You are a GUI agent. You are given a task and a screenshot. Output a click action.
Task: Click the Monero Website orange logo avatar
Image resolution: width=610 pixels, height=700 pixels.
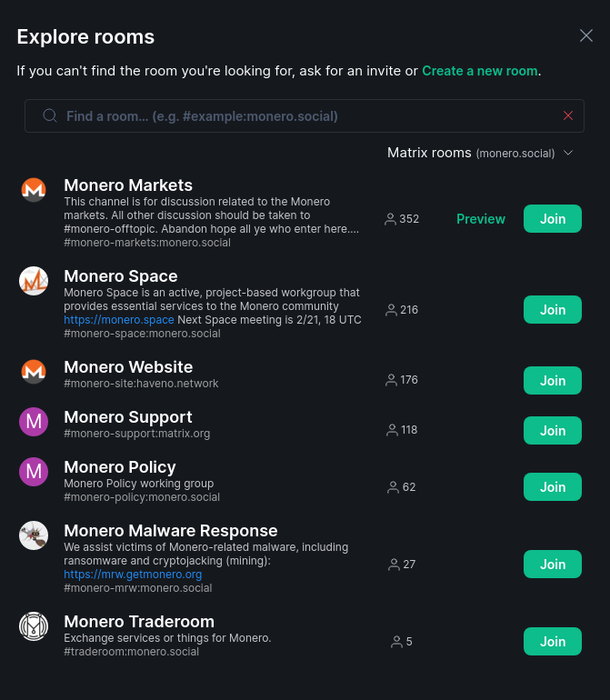point(34,372)
